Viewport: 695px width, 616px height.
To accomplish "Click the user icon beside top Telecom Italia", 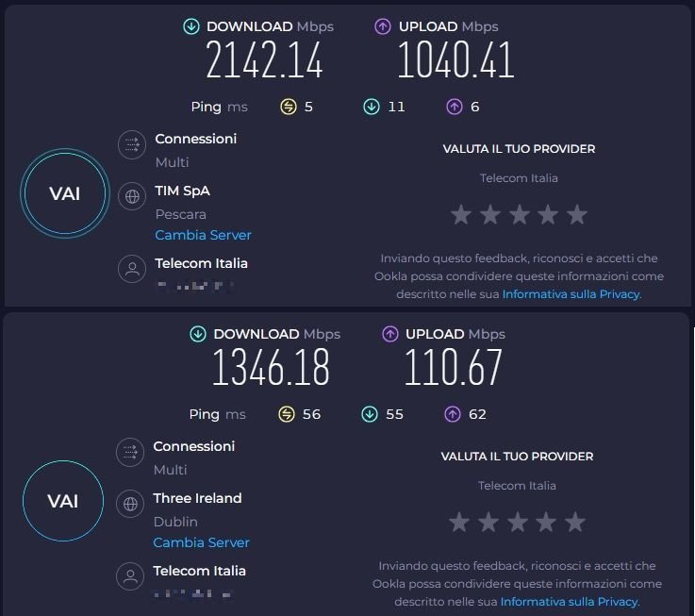I will point(132,269).
